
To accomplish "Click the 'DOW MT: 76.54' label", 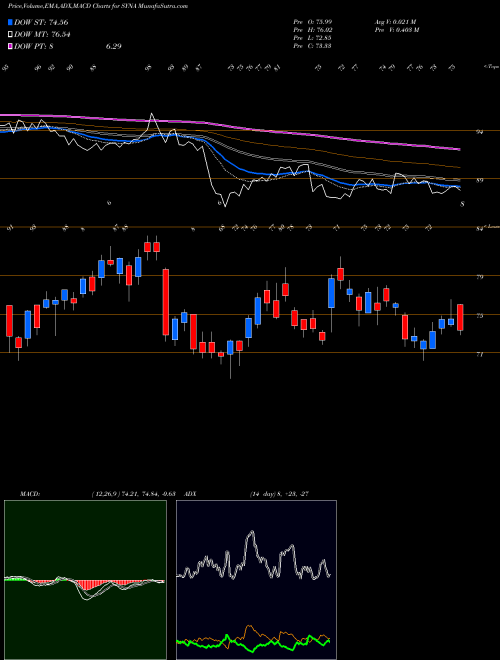I will [x=42, y=35].
